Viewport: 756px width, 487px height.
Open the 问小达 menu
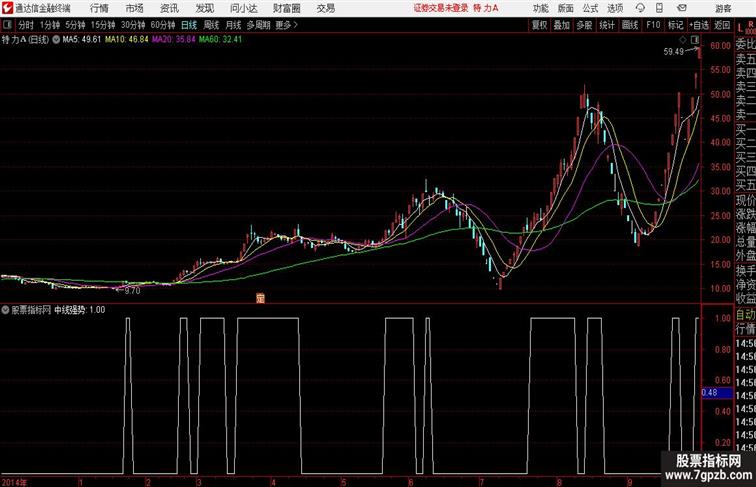click(243, 8)
